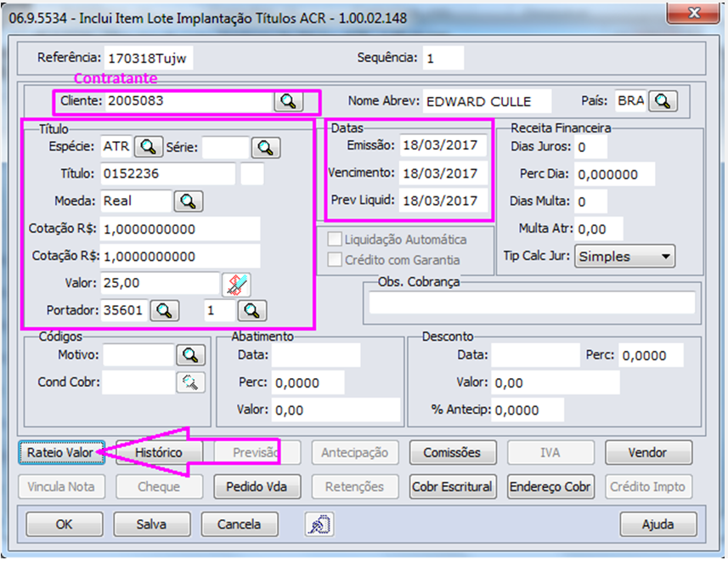Click the Abatimento Data field
728x566 pixels.
316,356
